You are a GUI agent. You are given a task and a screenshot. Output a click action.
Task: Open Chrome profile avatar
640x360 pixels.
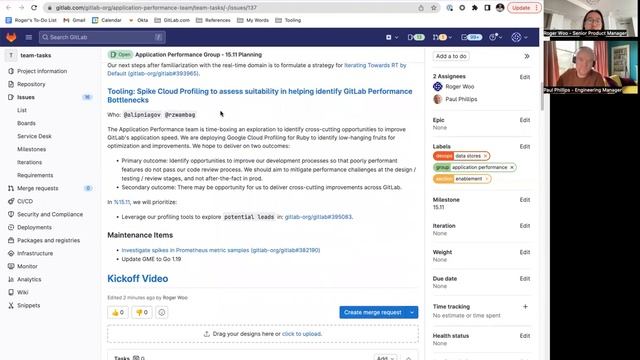tap(500, 8)
